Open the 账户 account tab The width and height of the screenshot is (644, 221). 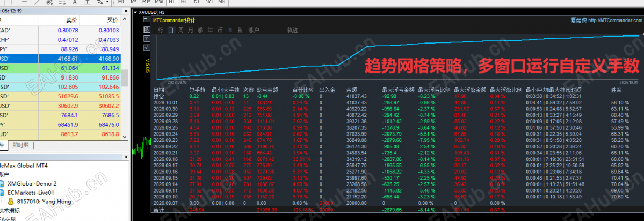pos(254,30)
